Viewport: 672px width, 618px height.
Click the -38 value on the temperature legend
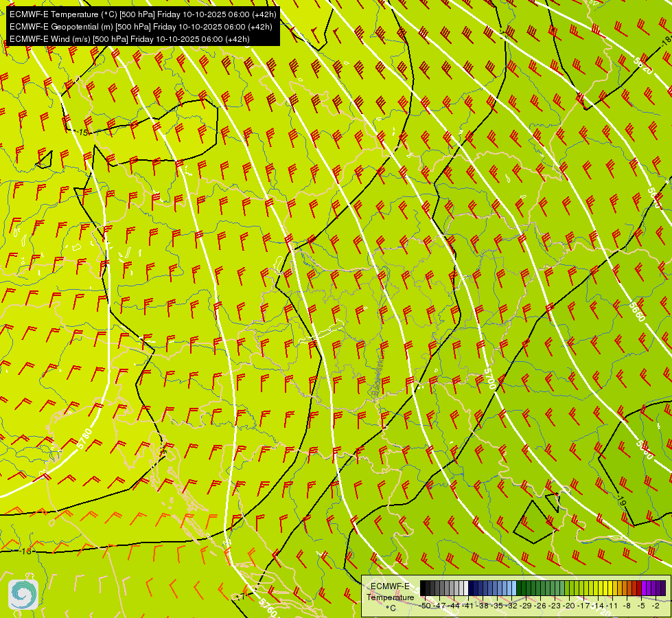483,606
